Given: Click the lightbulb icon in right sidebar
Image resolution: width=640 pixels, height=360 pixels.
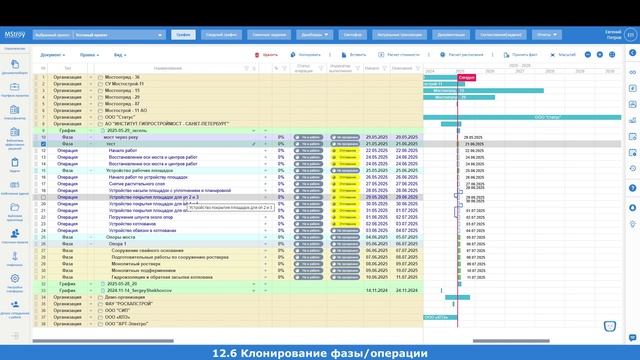Looking at the screenshot, I should [633, 224].
